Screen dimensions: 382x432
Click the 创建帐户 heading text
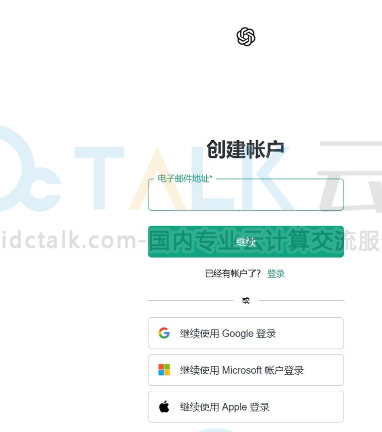click(x=246, y=149)
